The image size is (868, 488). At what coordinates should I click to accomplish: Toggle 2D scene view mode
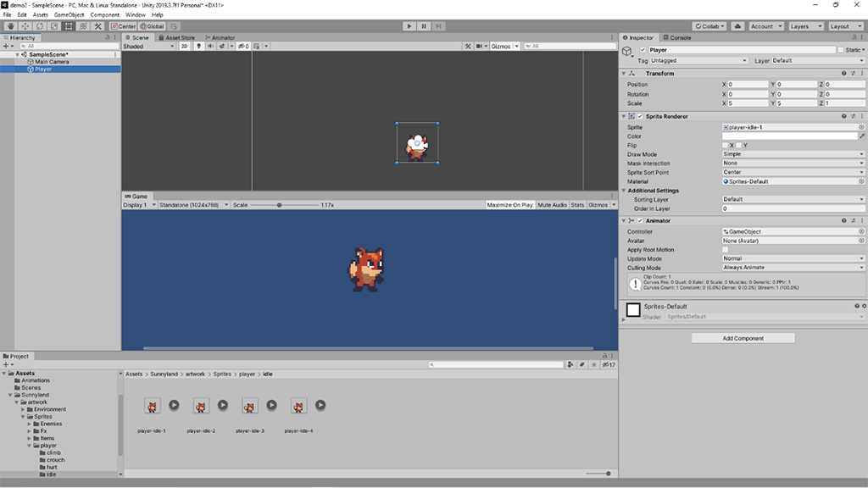pos(184,46)
